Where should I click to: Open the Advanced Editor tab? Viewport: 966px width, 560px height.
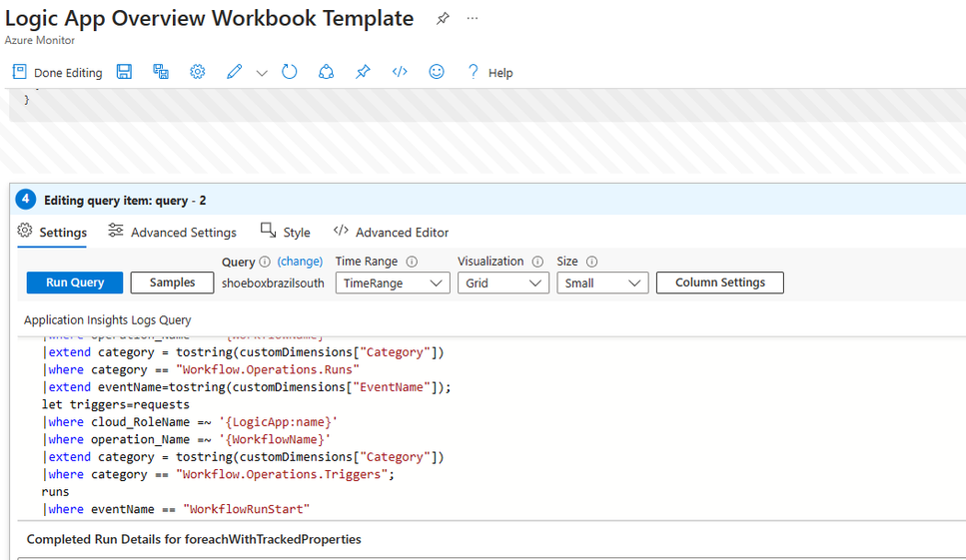point(391,232)
